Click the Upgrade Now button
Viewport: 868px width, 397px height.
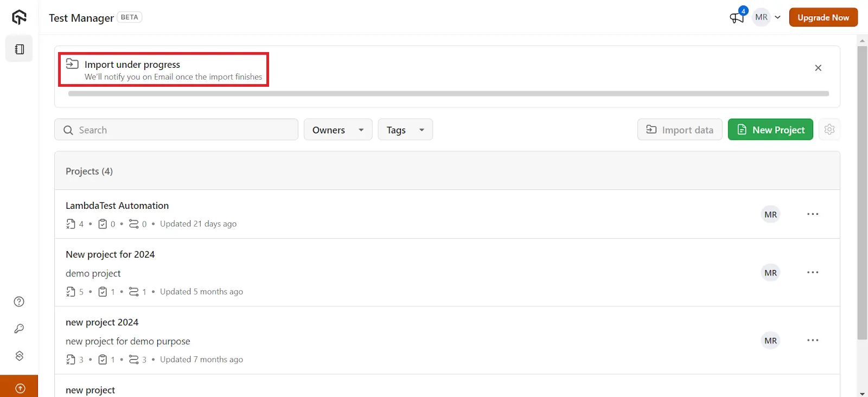point(823,17)
